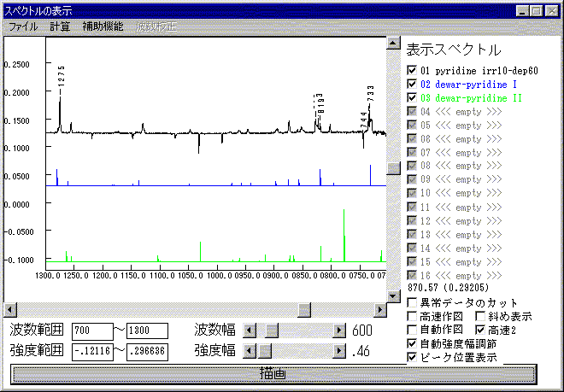This screenshot has width=564, height=392.
Task: Open the 補助機能 menu
Action: (x=103, y=26)
